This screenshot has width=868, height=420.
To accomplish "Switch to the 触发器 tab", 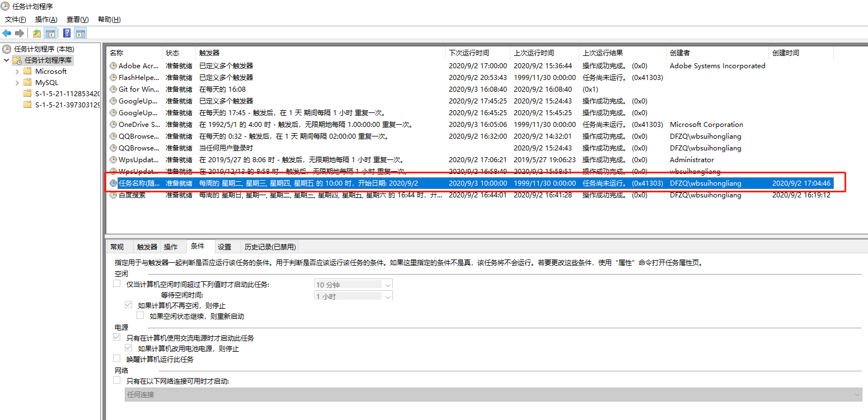I will pyautogui.click(x=146, y=246).
